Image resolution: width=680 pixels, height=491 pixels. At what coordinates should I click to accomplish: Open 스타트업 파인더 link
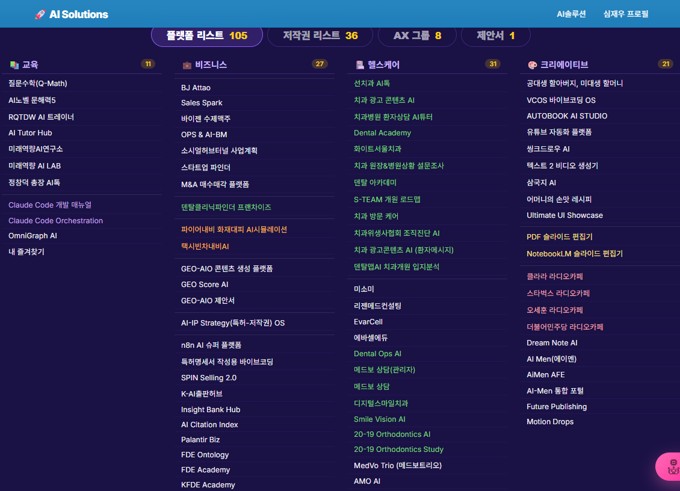206,167
